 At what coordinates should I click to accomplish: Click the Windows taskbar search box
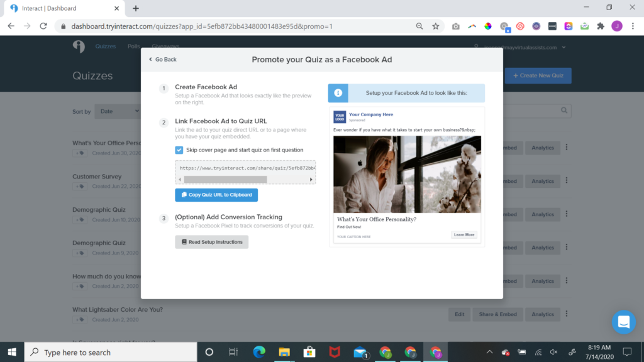[x=111, y=352]
